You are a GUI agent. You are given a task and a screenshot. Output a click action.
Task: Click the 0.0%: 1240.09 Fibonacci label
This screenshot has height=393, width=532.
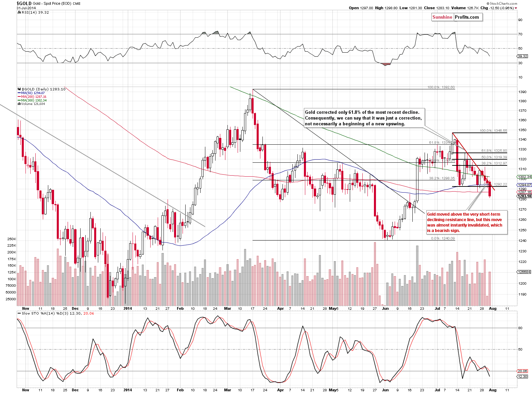click(443, 238)
